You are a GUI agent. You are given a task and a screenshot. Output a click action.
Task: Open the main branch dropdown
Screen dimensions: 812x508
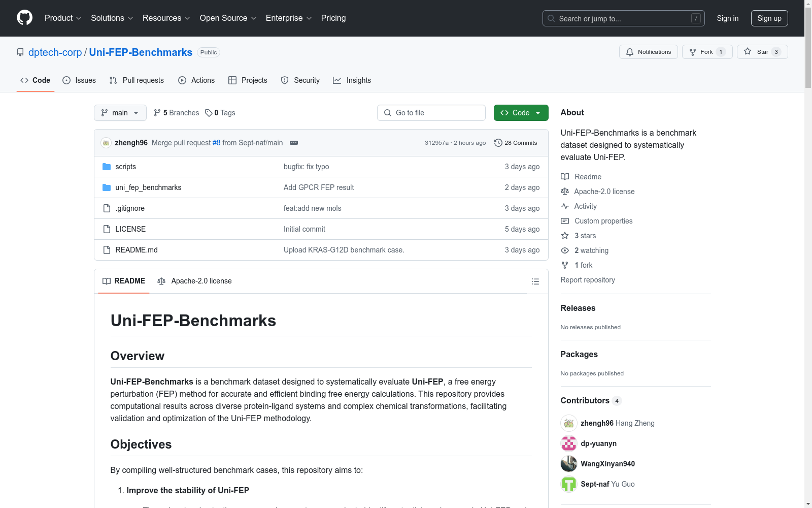(x=120, y=113)
